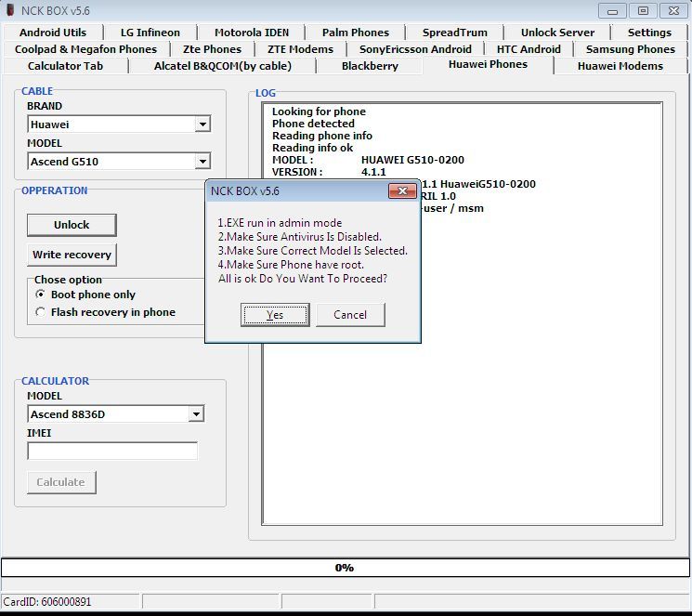
Task: Choose 'Flash recovery in phone' option
Action: tap(41, 312)
